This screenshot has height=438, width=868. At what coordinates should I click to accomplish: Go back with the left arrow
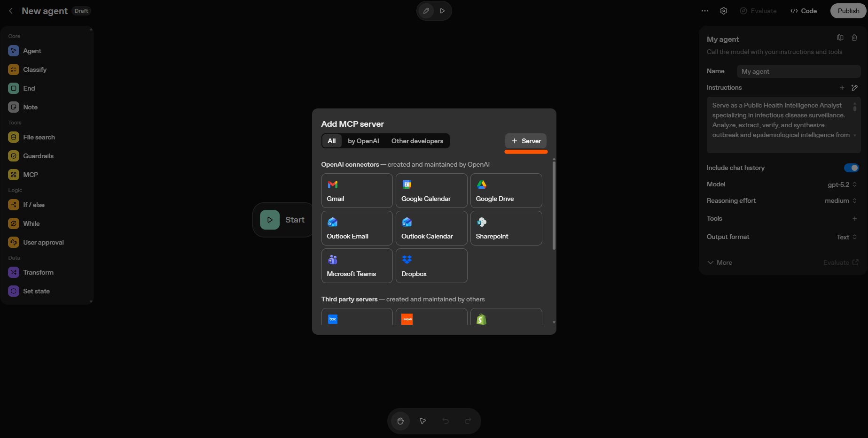click(11, 11)
